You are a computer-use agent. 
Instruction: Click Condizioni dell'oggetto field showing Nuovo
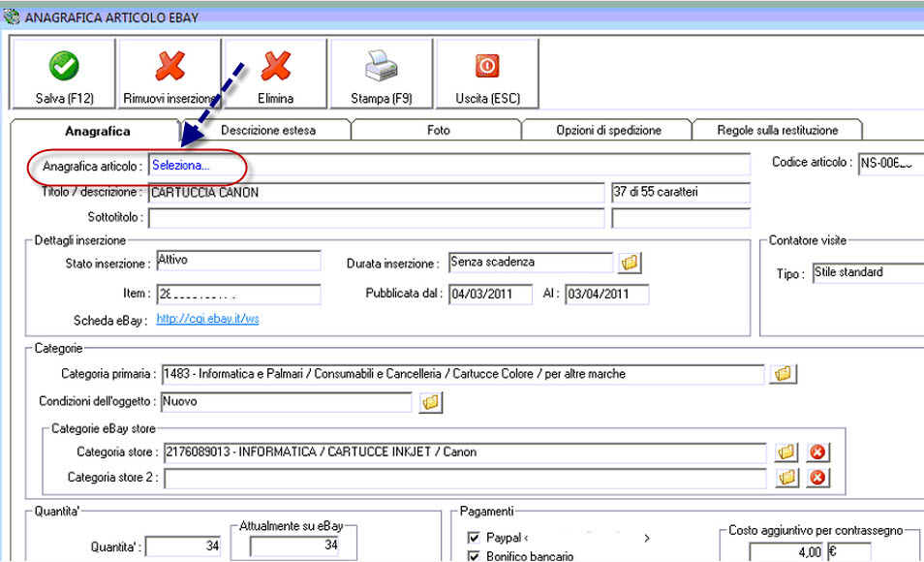tap(286, 402)
